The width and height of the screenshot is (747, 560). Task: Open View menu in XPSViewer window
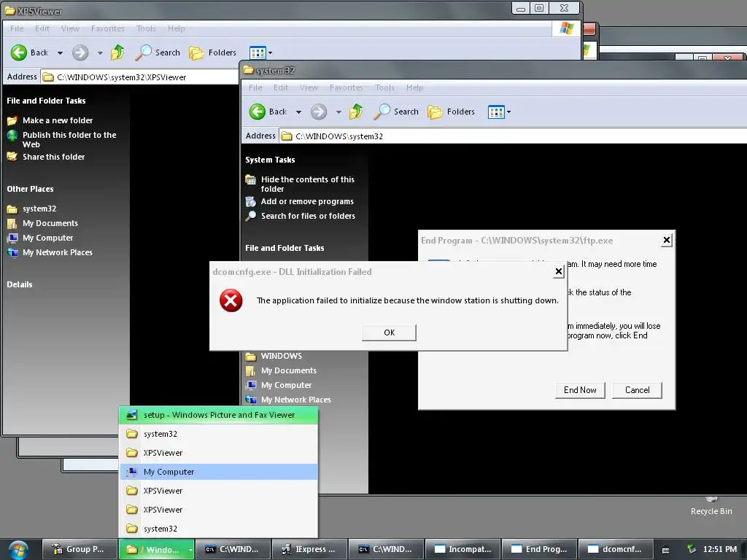pos(70,28)
